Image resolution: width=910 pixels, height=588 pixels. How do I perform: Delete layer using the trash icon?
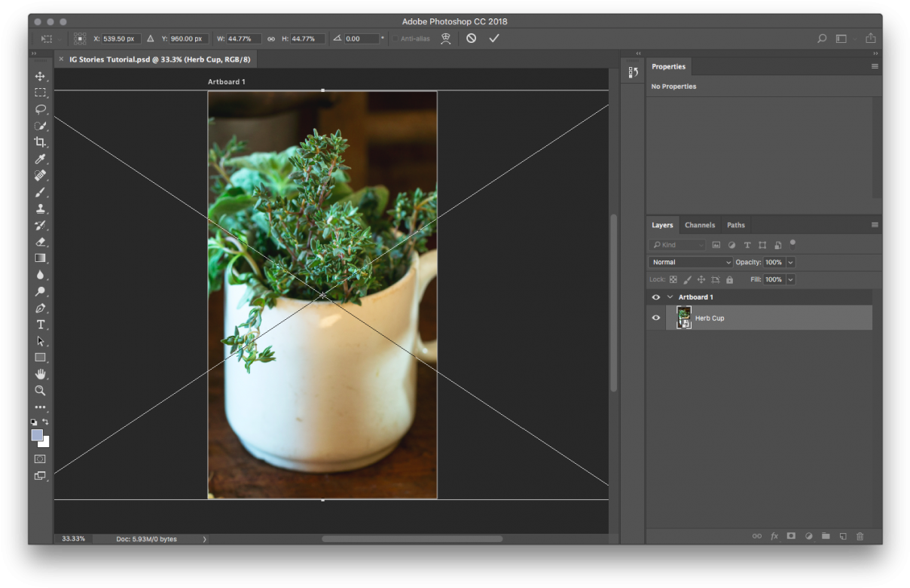860,536
